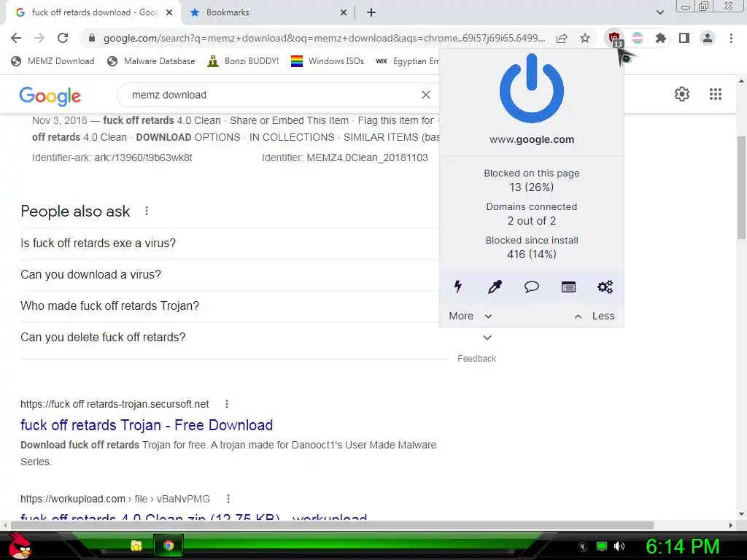The height and width of the screenshot is (560, 747).
Task: Click the horizontal scrollbar thumb
Action: pyautogui.click(x=332, y=525)
